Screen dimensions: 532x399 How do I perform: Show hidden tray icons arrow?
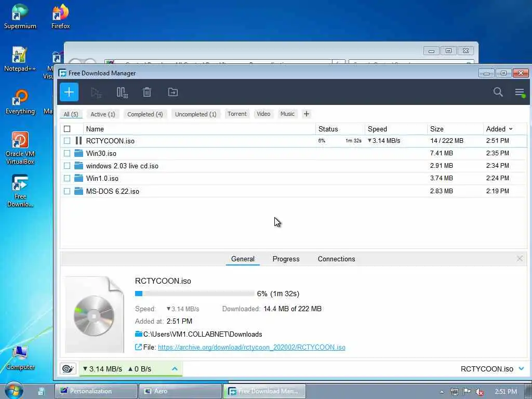point(442,392)
